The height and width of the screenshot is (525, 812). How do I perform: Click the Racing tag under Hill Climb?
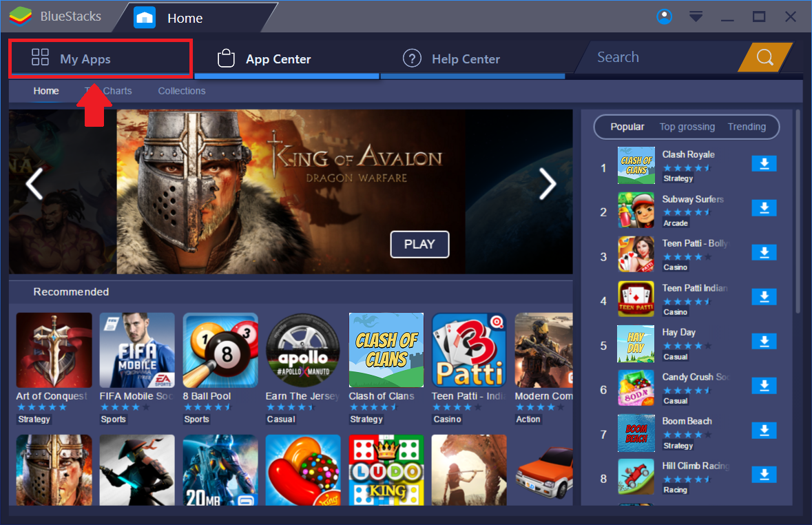click(675, 490)
